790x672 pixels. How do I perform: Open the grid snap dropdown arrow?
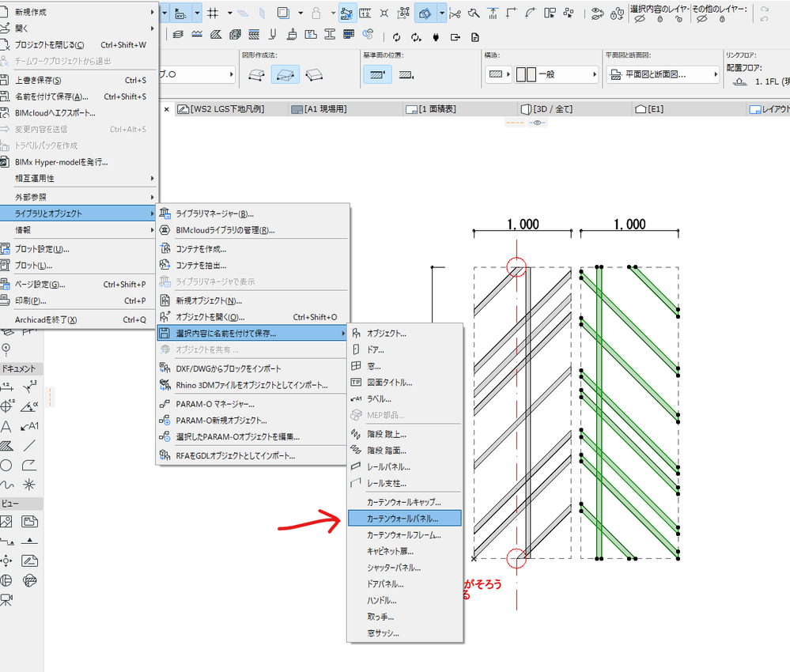coord(230,13)
